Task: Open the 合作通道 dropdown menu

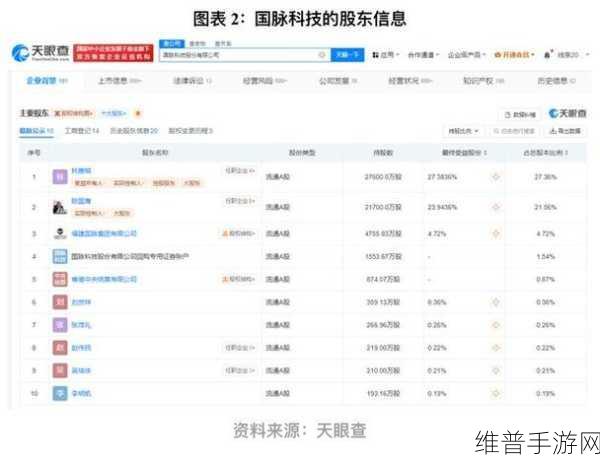Action: (x=423, y=55)
